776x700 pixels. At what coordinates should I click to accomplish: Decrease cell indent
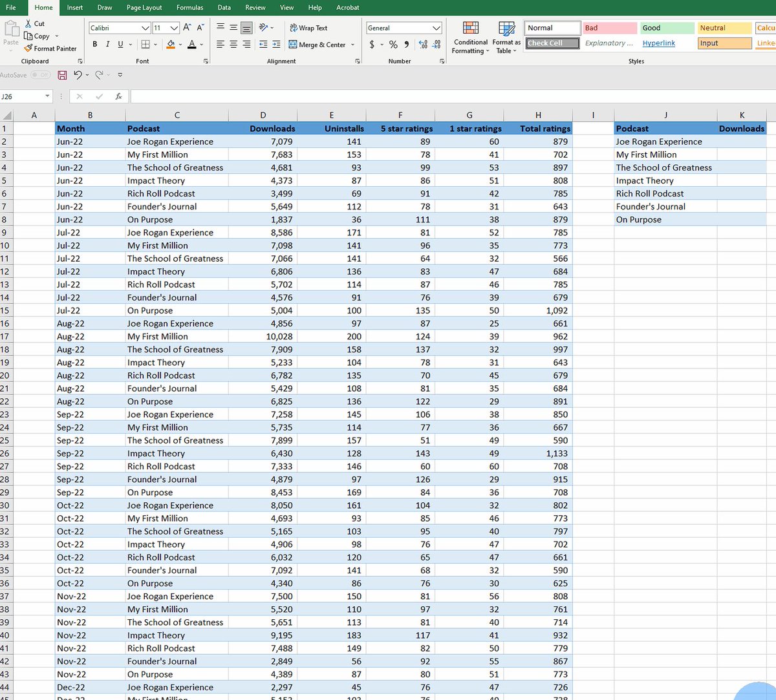pos(263,44)
